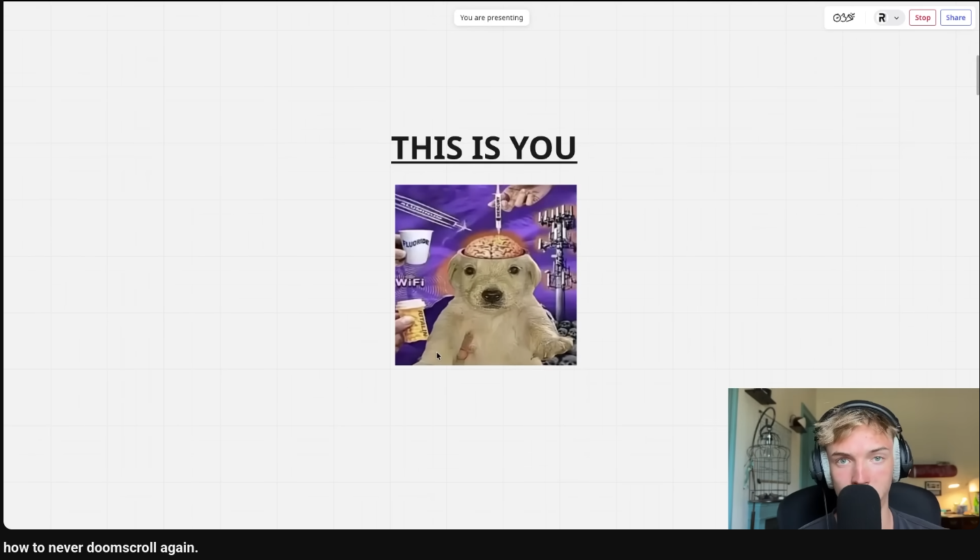Click the R user avatar

pos(882,18)
